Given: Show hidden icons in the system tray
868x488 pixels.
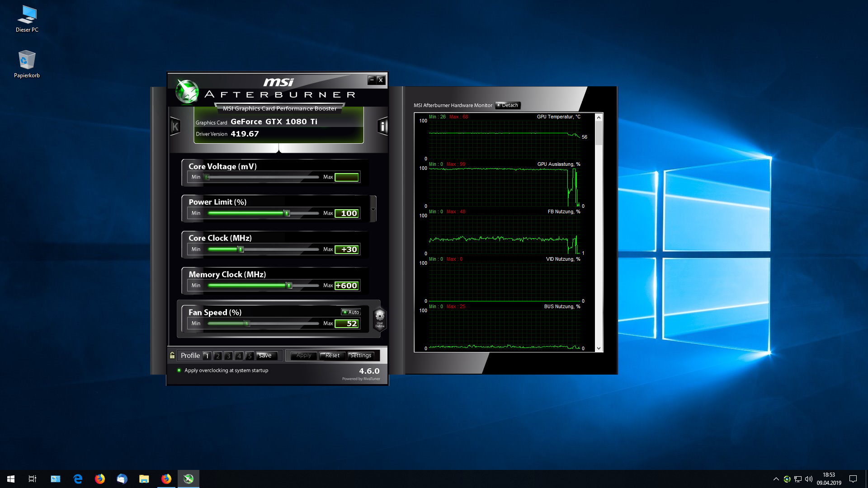Looking at the screenshot, I should tap(776, 479).
